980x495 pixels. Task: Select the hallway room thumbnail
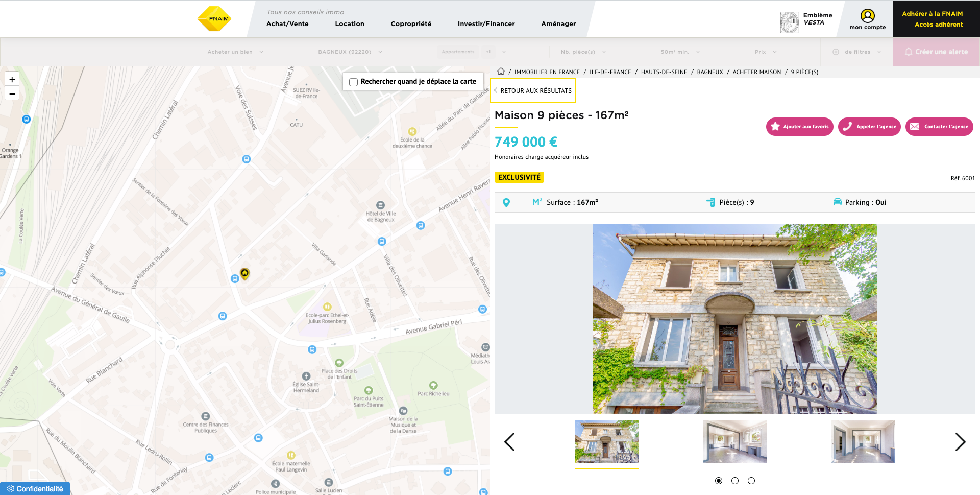click(863, 442)
